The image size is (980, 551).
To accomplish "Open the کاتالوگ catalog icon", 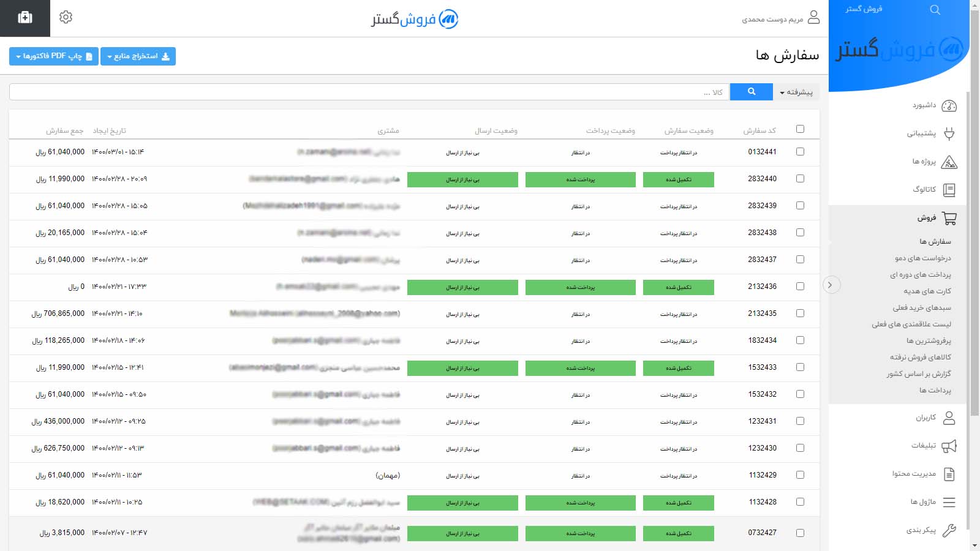I will click(x=949, y=190).
